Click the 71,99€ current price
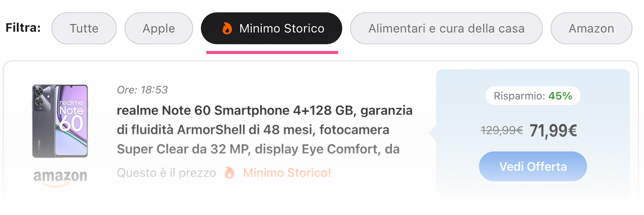 tap(553, 131)
